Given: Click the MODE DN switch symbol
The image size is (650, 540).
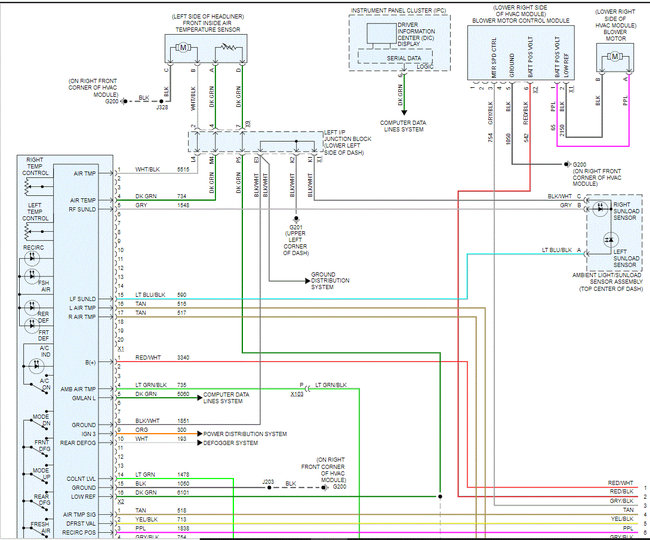Looking at the screenshot, I should pos(39,424).
